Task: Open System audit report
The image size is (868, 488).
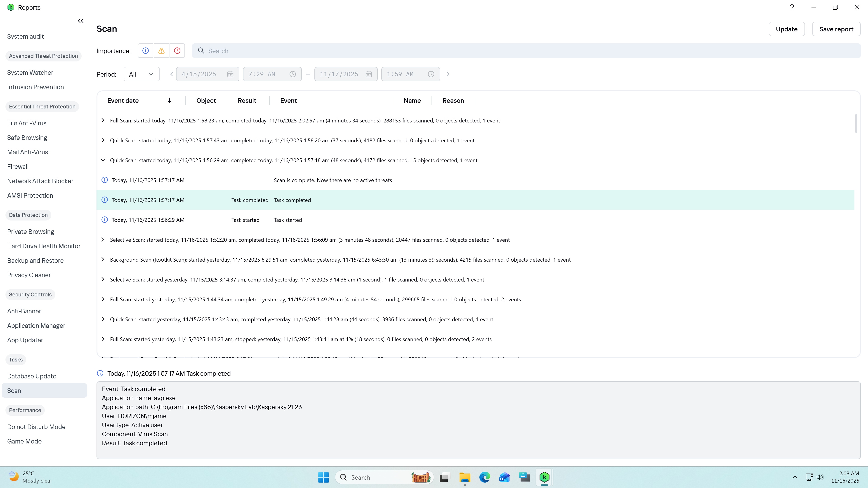Action: coord(26,36)
